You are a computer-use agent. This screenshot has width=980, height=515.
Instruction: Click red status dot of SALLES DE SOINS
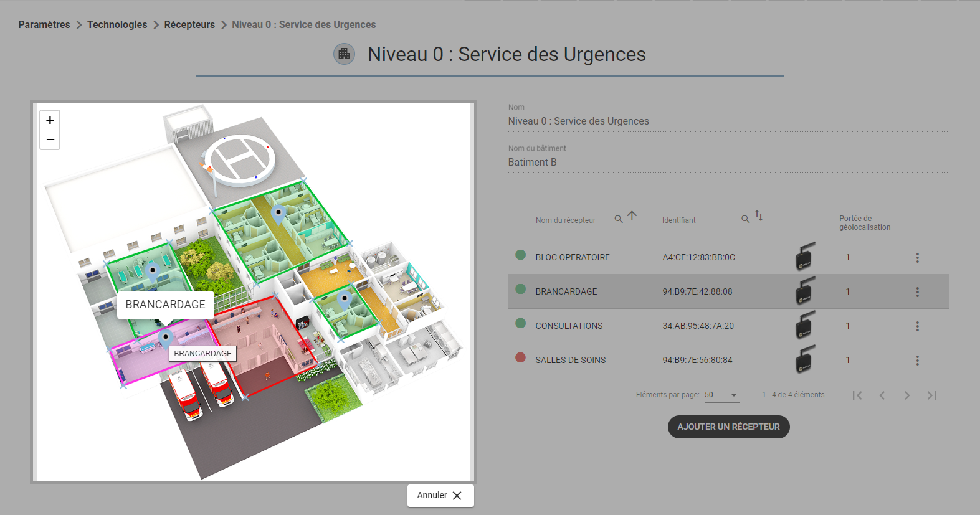521,357
